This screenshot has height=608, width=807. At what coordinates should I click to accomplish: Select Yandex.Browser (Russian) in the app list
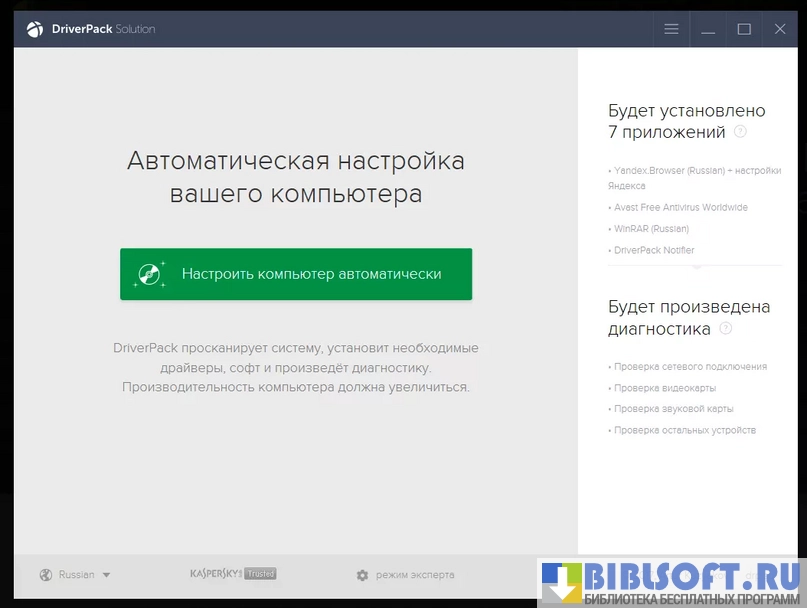click(696, 171)
